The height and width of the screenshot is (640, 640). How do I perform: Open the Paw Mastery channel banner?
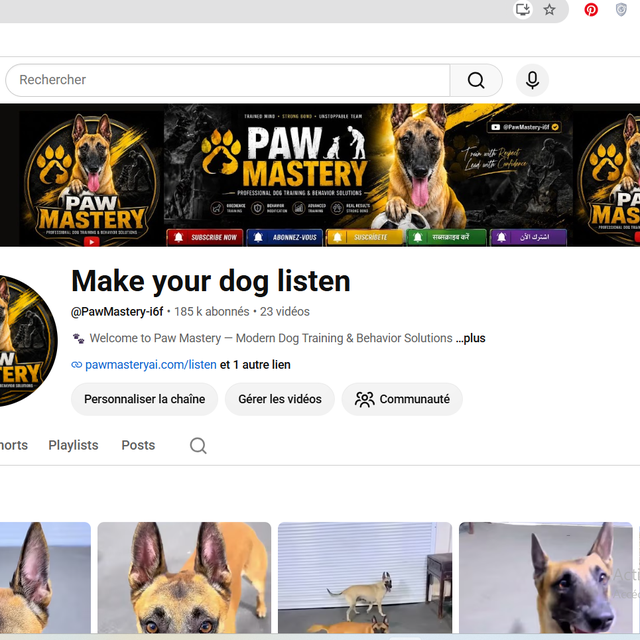coord(320,175)
